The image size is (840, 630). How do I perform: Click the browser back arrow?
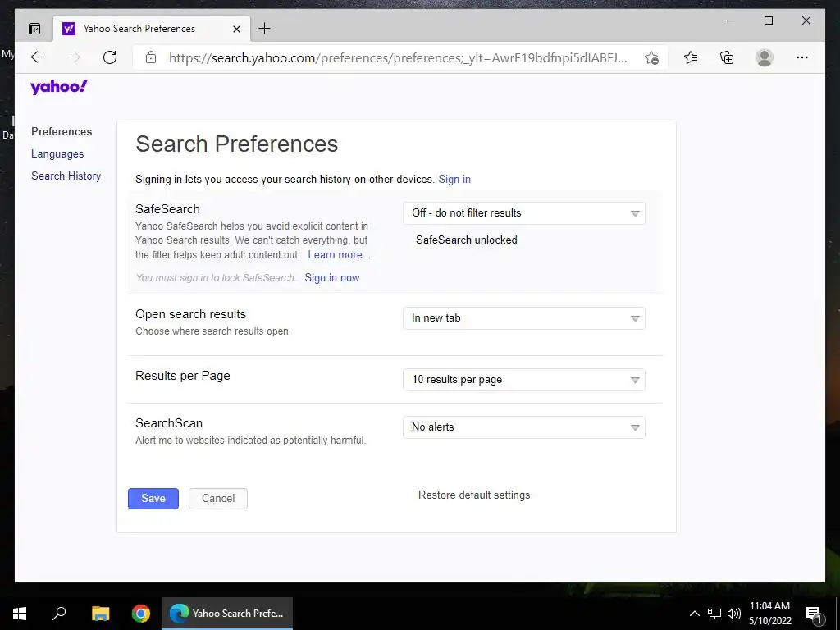click(x=38, y=57)
